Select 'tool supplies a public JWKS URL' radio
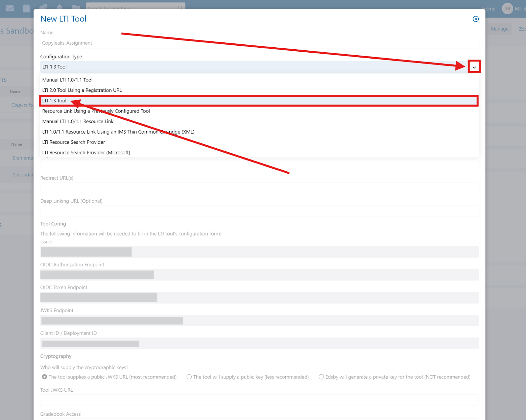The width and height of the screenshot is (526, 420). 44,377
